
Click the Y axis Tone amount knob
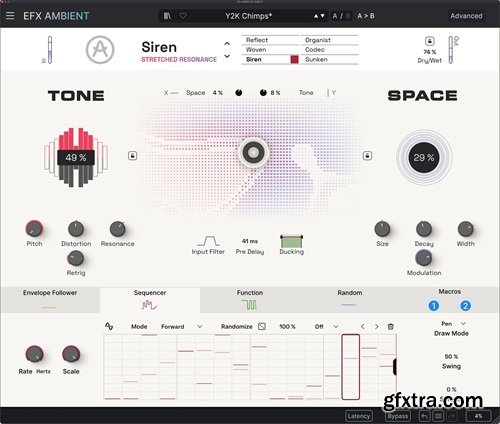[263, 93]
